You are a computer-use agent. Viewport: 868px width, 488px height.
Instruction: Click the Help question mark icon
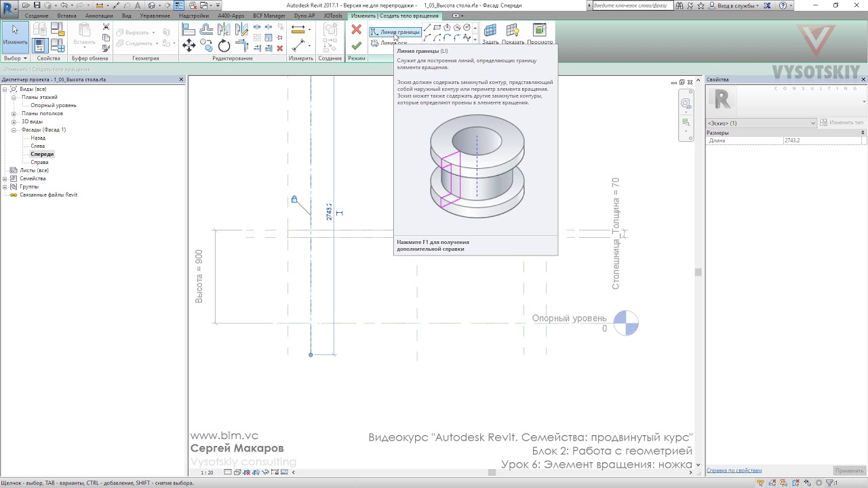click(x=782, y=5)
